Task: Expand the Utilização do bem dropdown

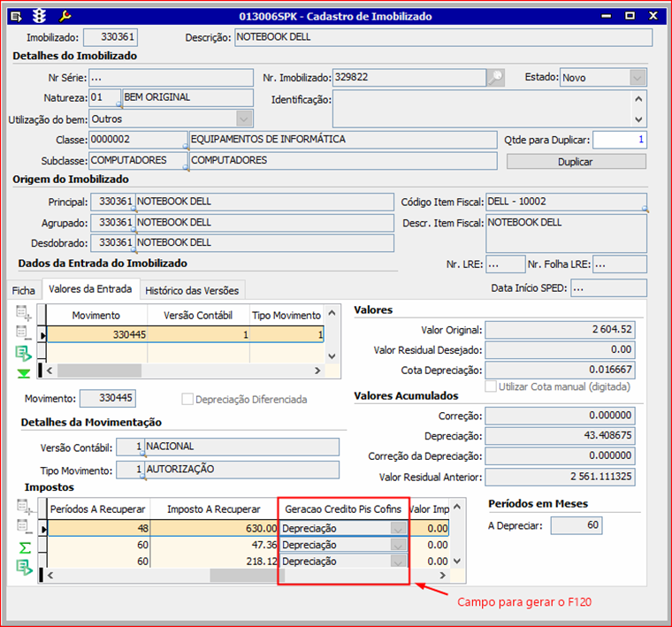Action: coord(243,119)
